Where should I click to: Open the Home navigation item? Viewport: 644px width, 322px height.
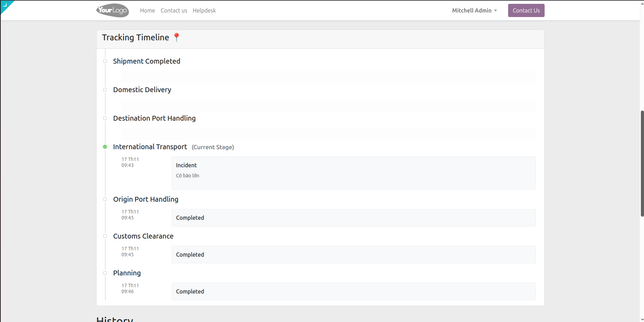147,10
